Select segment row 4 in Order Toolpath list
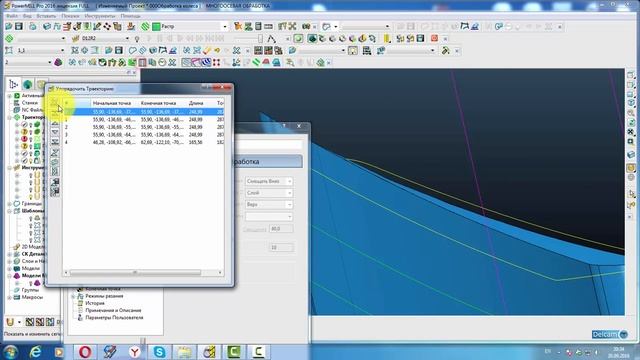This screenshot has width=640, height=360. [143, 142]
